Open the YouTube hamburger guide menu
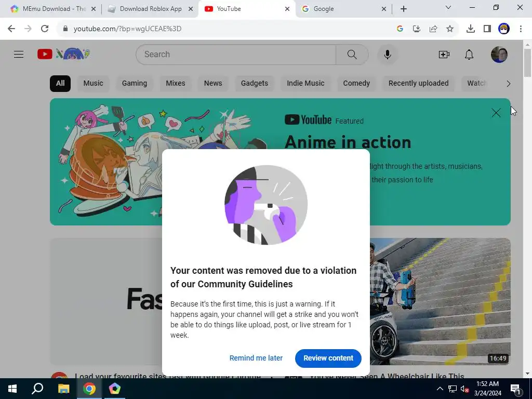The height and width of the screenshot is (399, 532). pyautogui.click(x=19, y=54)
